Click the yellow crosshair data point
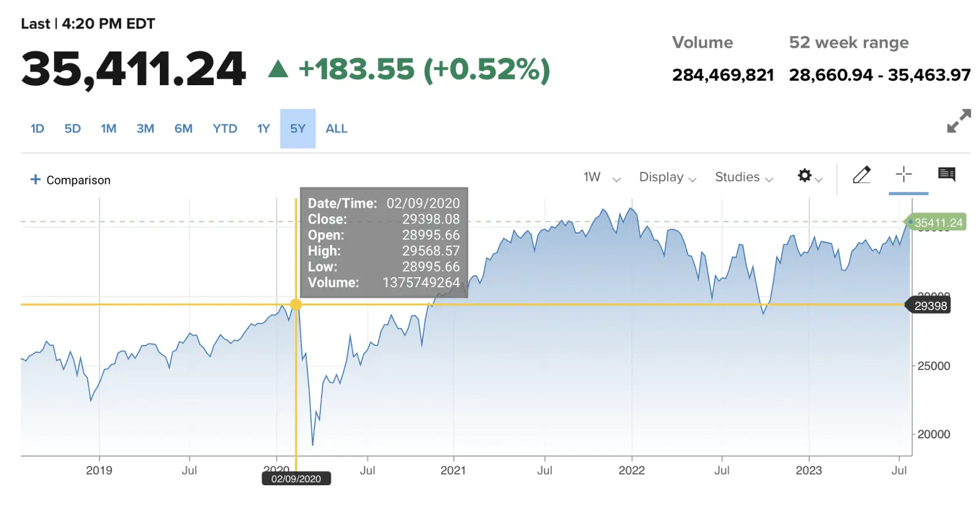980x511 pixels. tap(296, 305)
